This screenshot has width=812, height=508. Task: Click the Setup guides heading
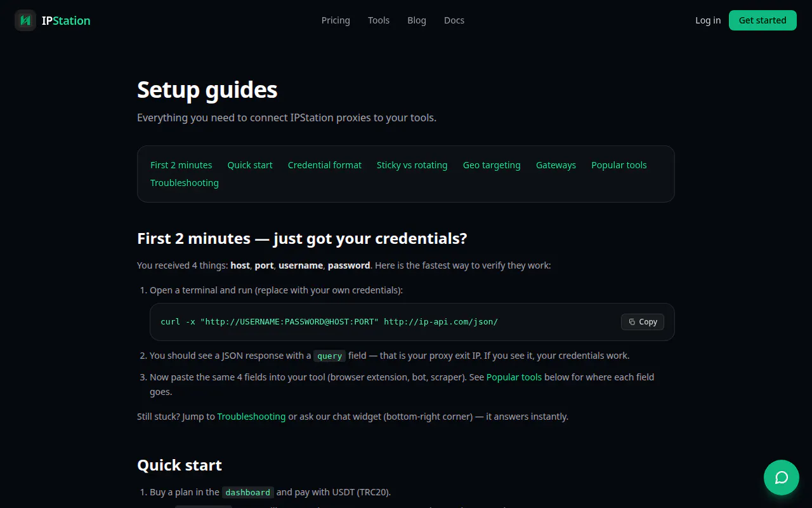[207, 90]
